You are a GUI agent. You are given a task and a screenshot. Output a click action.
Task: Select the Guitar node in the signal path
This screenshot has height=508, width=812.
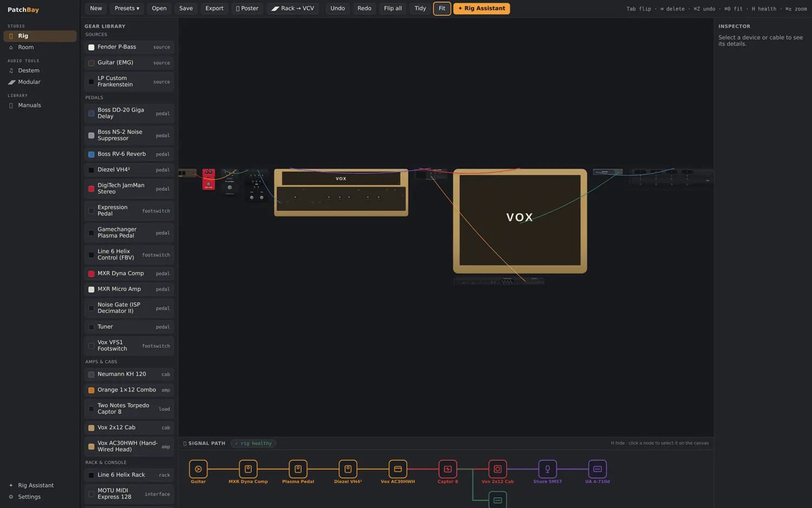click(198, 469)
